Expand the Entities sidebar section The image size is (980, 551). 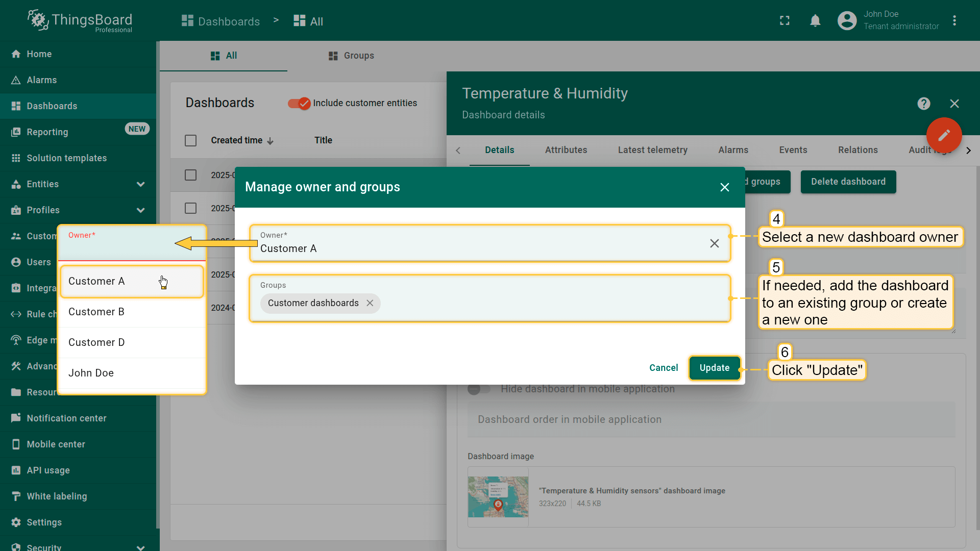click(x=140, y=184)
